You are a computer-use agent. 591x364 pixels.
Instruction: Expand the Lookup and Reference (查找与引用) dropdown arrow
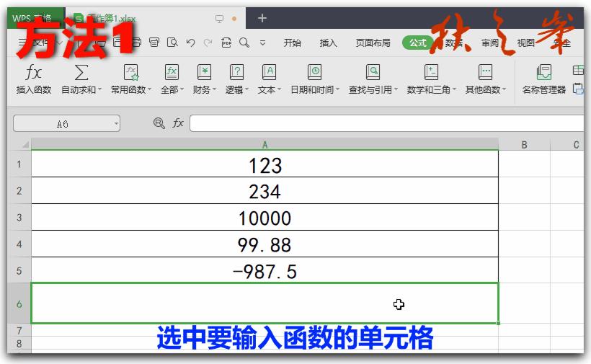pos(396,89)
